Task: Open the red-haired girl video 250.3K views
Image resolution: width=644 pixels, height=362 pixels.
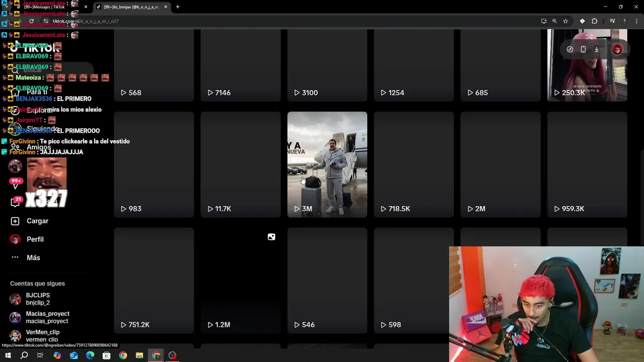Action: (587, 65)
